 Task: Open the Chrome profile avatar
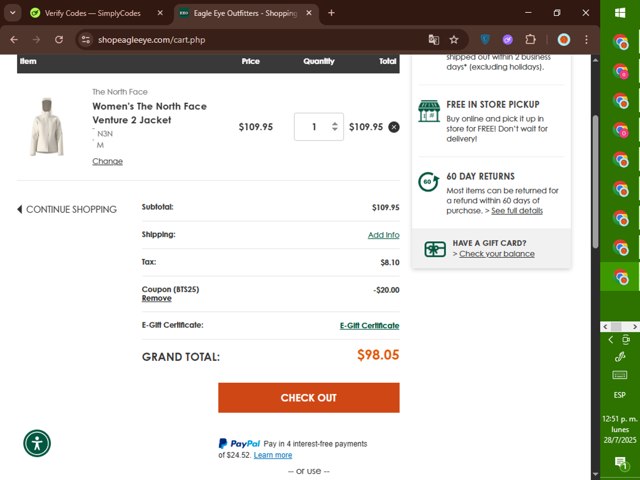pyautogui.click(x=564, y=40)
